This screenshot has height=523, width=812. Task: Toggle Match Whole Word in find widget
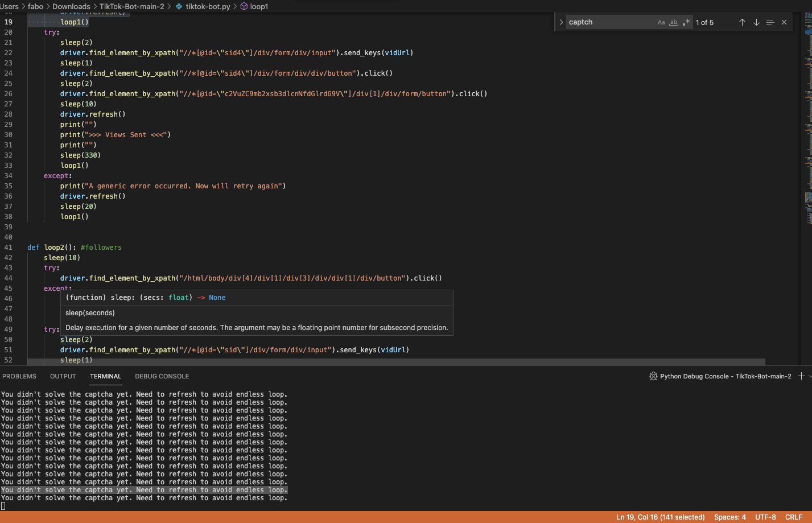(673, 22)
